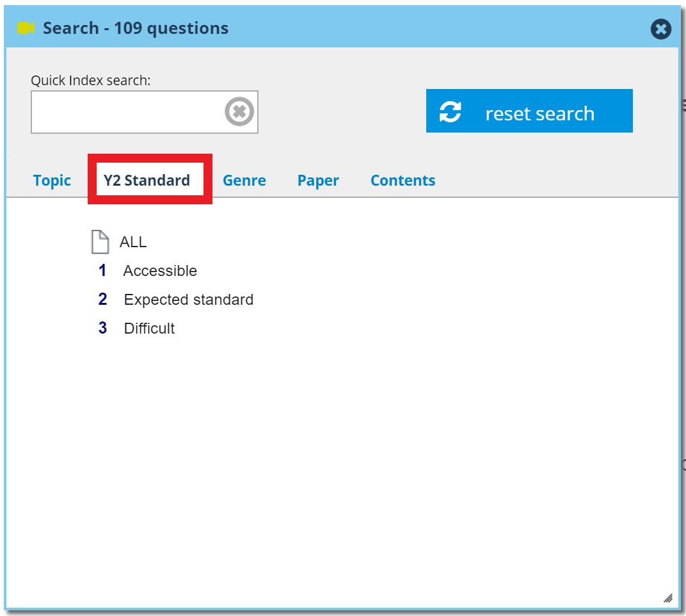
Task: Open the Genre tab
Action: [244, 181]
